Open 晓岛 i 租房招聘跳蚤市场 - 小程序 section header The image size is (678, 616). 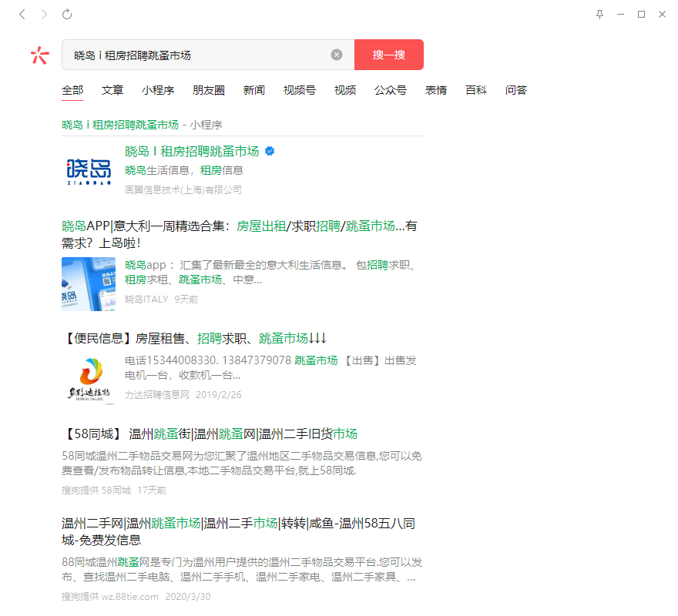[x=142, y=125]
